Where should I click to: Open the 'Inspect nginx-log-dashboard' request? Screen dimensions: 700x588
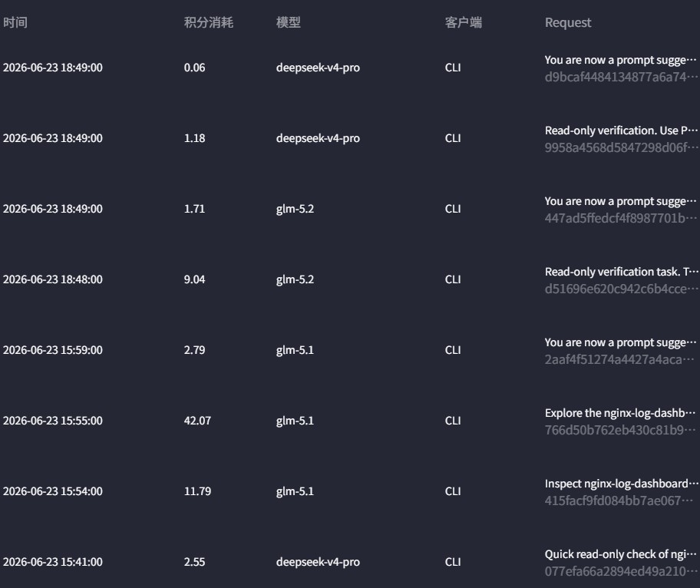(x=622, y=484)
